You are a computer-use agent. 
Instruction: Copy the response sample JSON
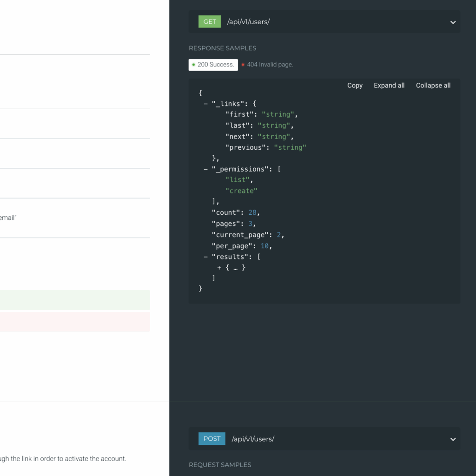click(355, 86)
